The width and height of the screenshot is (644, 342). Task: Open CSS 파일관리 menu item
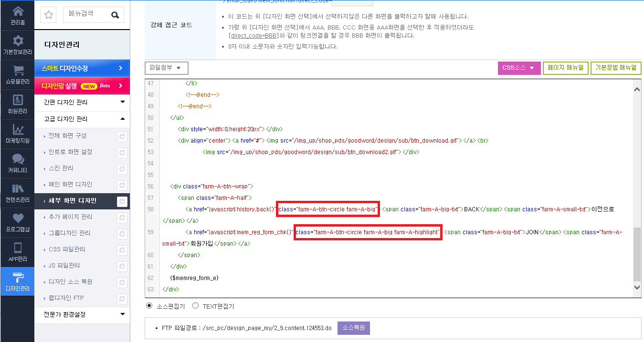pos(67,249)
